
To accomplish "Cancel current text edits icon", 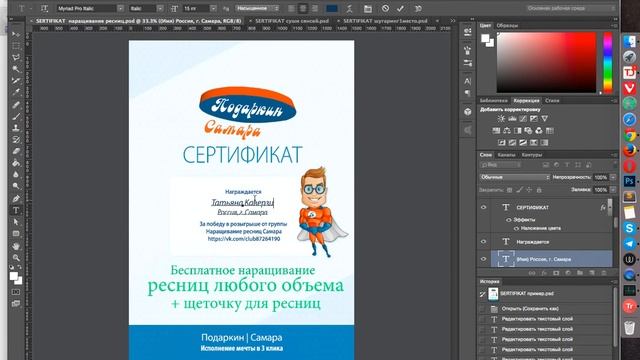I will [385, 8].
